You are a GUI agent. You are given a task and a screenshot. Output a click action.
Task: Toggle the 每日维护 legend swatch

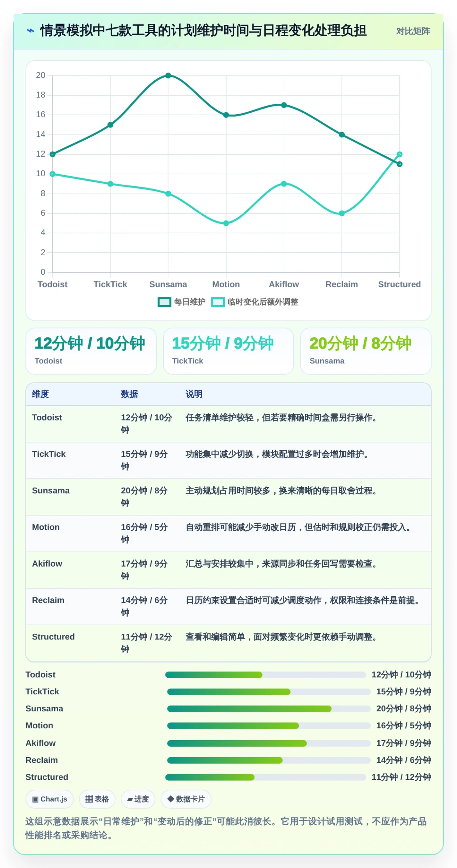coord(164,302)
